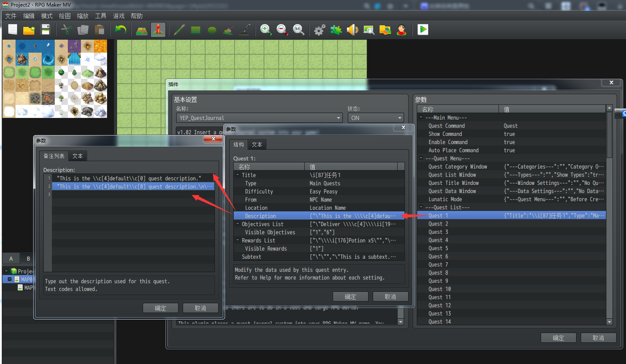Viewport: 626px width, 364px height.
Task: Select the Event mode icon
Action: tap(158, 30)
